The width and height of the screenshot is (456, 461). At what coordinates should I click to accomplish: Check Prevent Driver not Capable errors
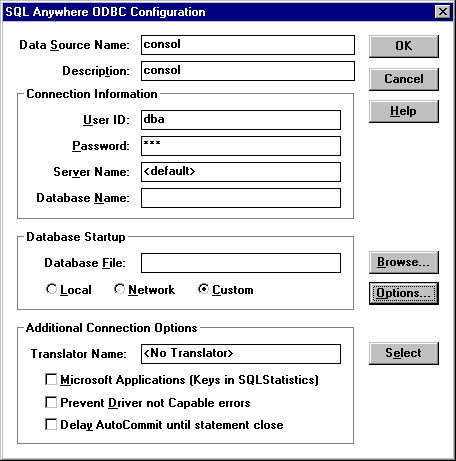[148, 402]
